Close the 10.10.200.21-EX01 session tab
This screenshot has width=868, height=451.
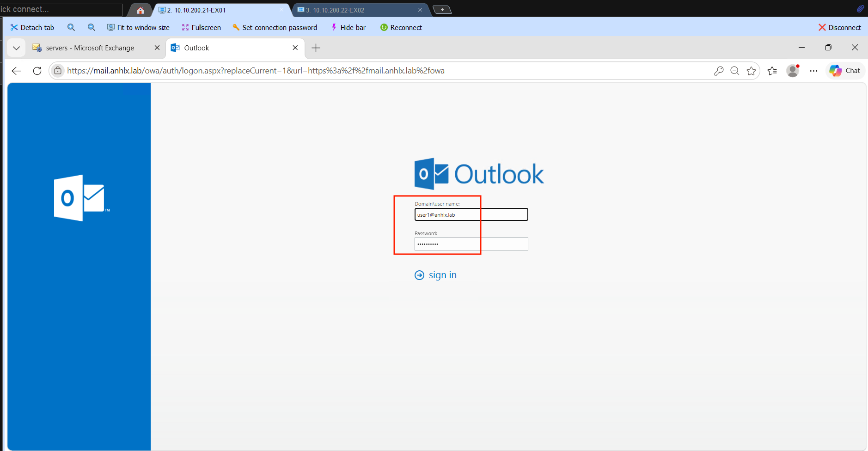pyautogui.click(x=281, y=10)
